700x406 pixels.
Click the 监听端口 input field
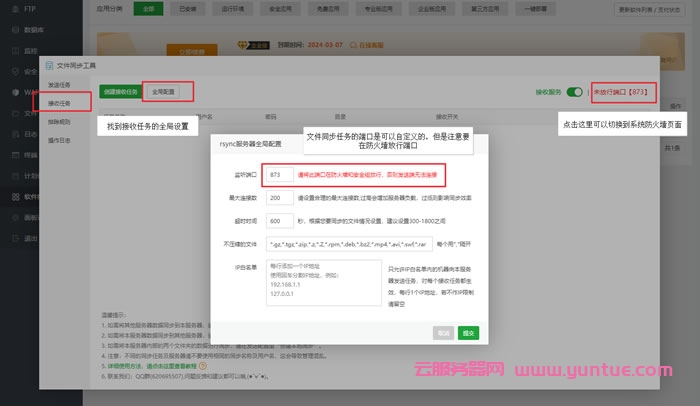click(x=280, y=175)
